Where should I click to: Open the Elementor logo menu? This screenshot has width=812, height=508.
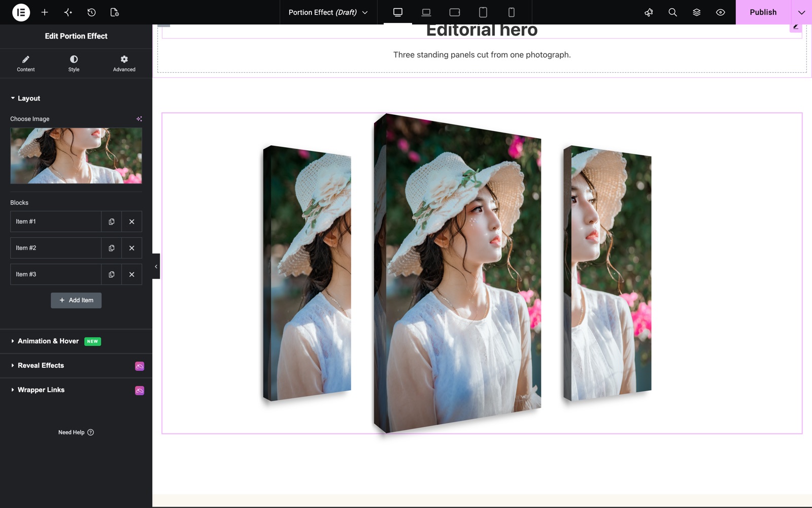click(x=21, y=12)
